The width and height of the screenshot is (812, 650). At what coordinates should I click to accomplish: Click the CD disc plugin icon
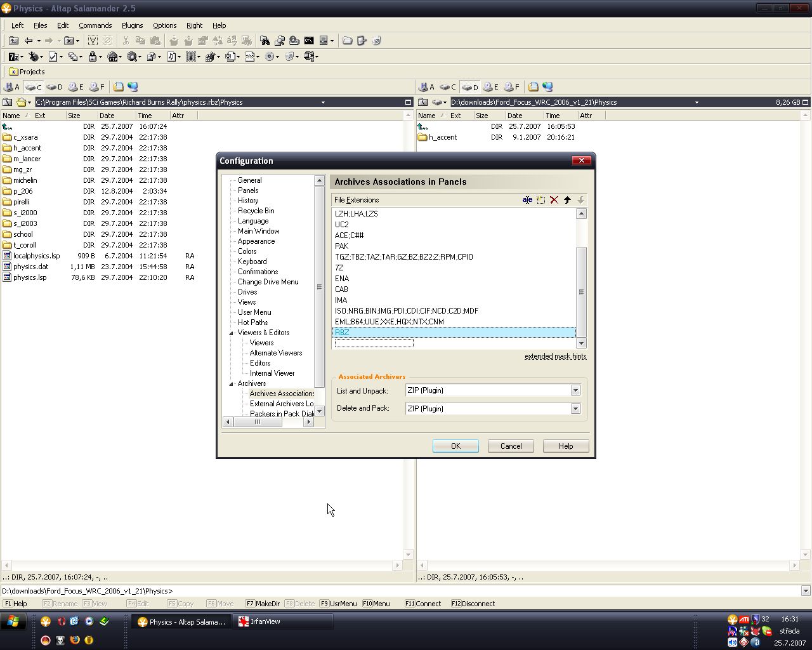point(270,56)
